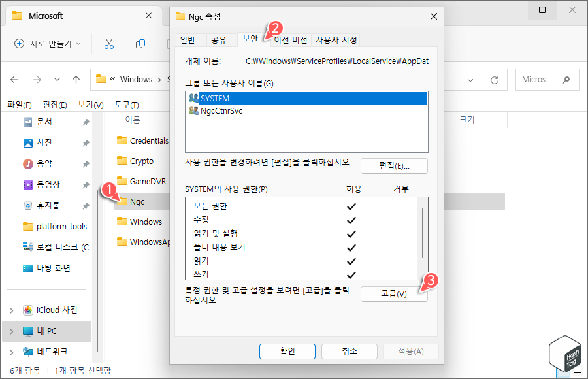The image size is (588, 379).
Task: Click the 모든 권한 permission row
Action: [302, 206]
